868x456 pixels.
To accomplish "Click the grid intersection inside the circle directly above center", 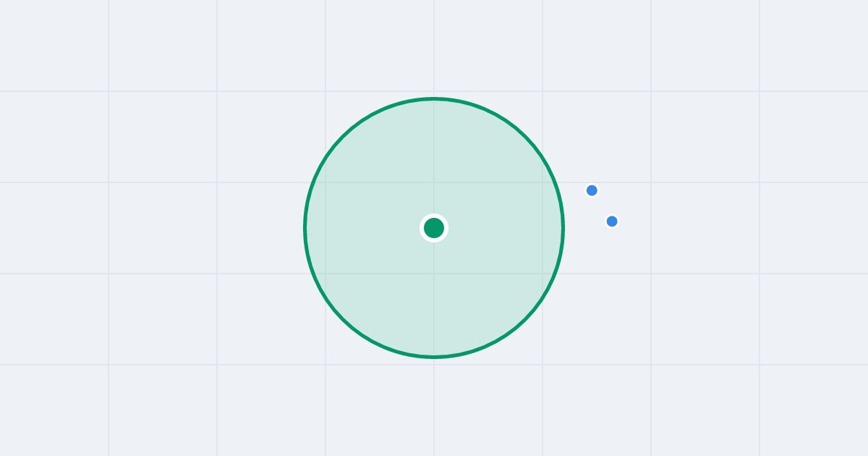I will point(434,182).
